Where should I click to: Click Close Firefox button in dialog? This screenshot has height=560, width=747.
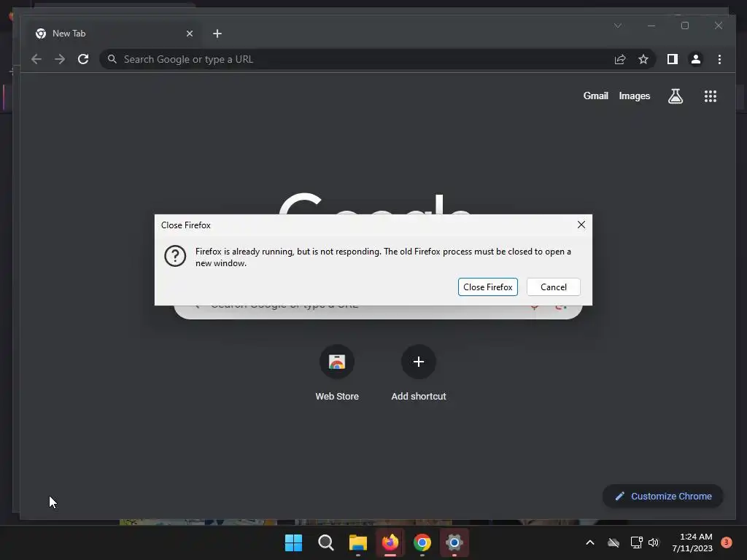(488, 287)
